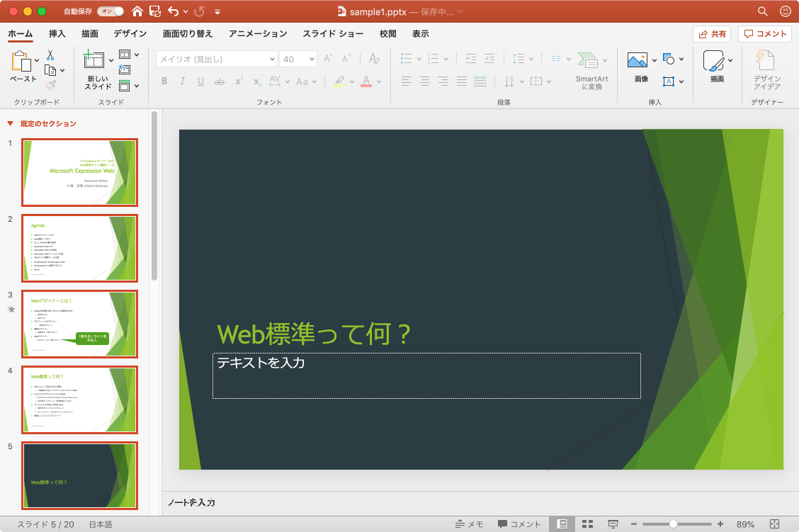This screenshot has width=799, height=532.
Task: Open the font size dropdown
Action: 312,59
